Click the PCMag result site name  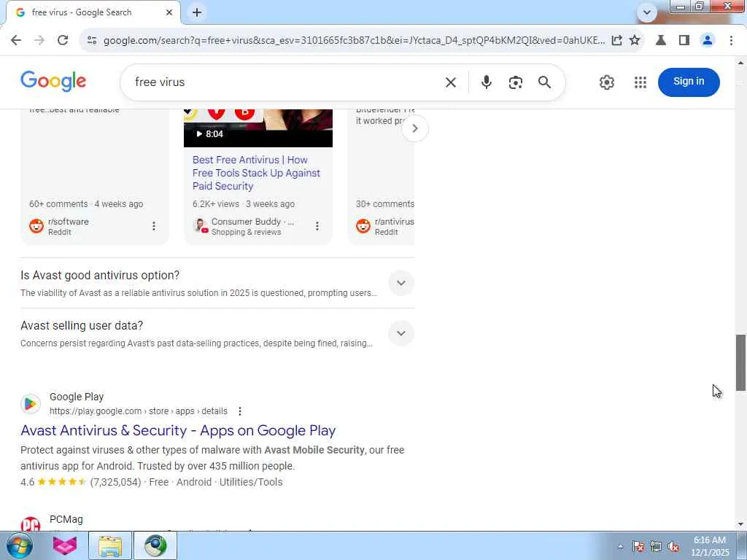click(66, 519)
